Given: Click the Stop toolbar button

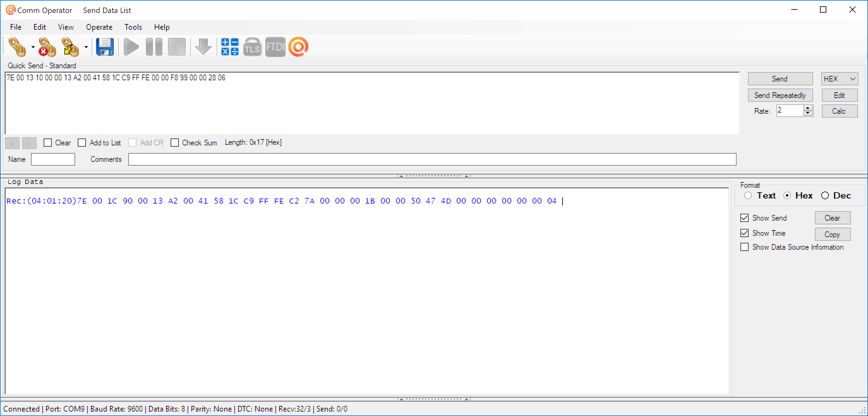Looking at the screenshot, I should (177, 47).
